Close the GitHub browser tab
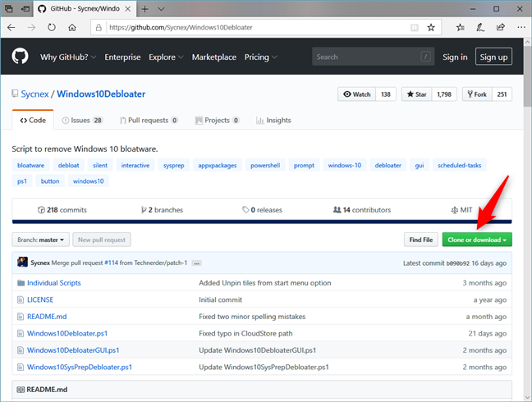The width and height of the screenshot is (532, 402). click(x=128, y=9)
